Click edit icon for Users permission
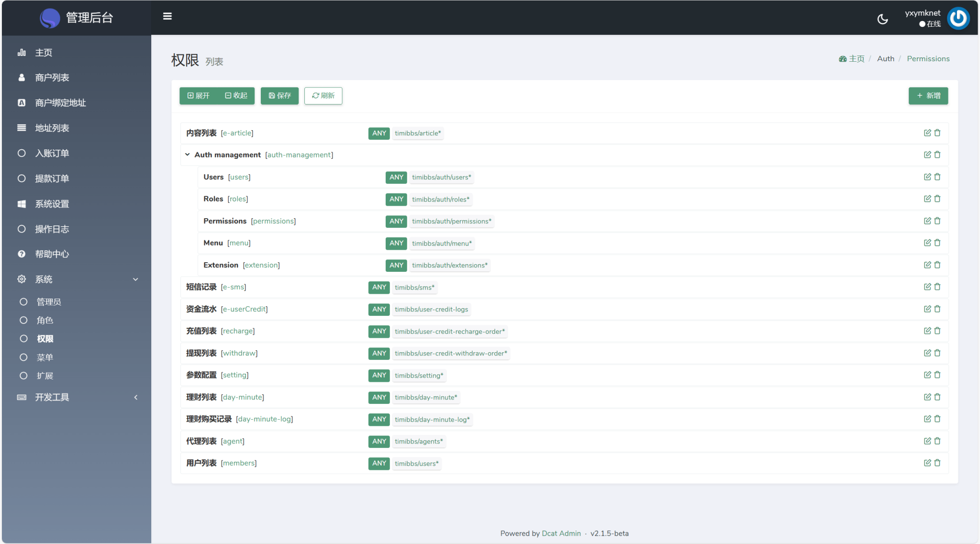Screen dimensions: 980x544 (x=927, y=177)
